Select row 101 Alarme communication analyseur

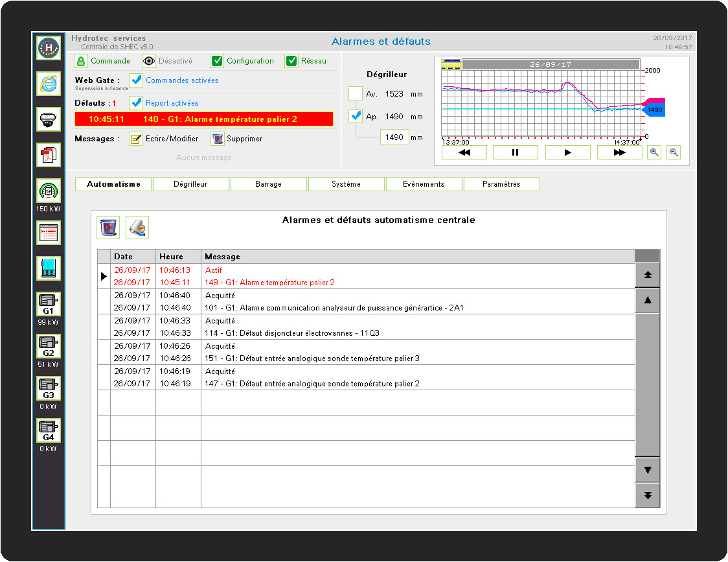(x=366, y=301)
